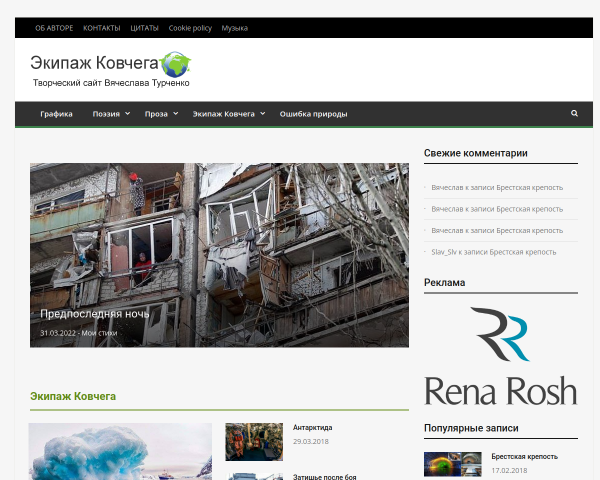
Task: Open the iceberg post thumbnail
Action: click(x=120, y=451)
